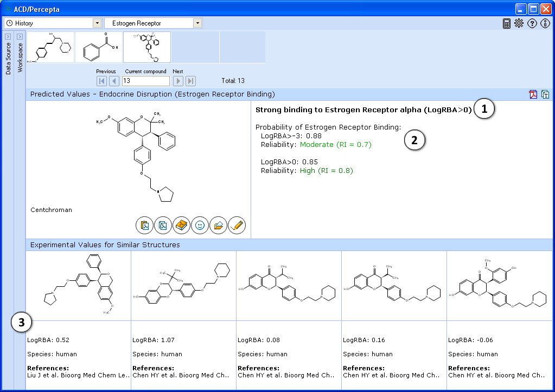Click the open folder icon under the structure
This screenshot has height=392, width=555.
coord(219,225)
